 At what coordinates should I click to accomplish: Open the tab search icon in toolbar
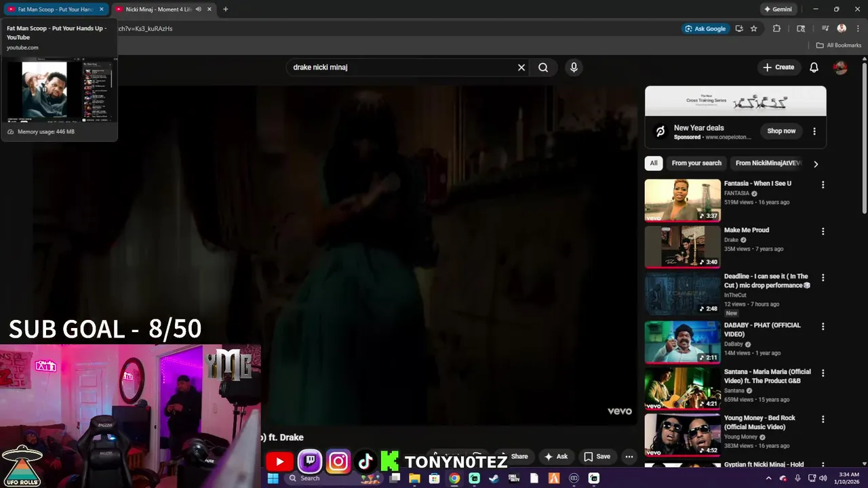pyautogui.click(x=801, y=28)
